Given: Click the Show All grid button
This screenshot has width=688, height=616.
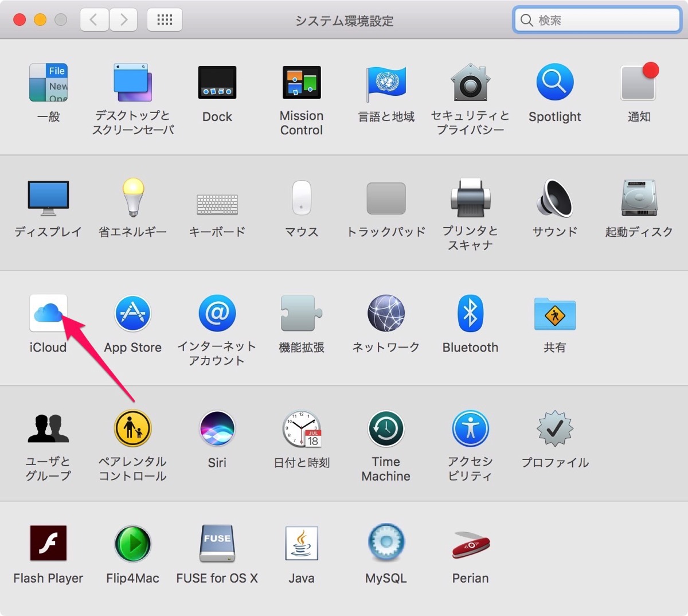Looking at the screenshot, I should pos(165,20).
